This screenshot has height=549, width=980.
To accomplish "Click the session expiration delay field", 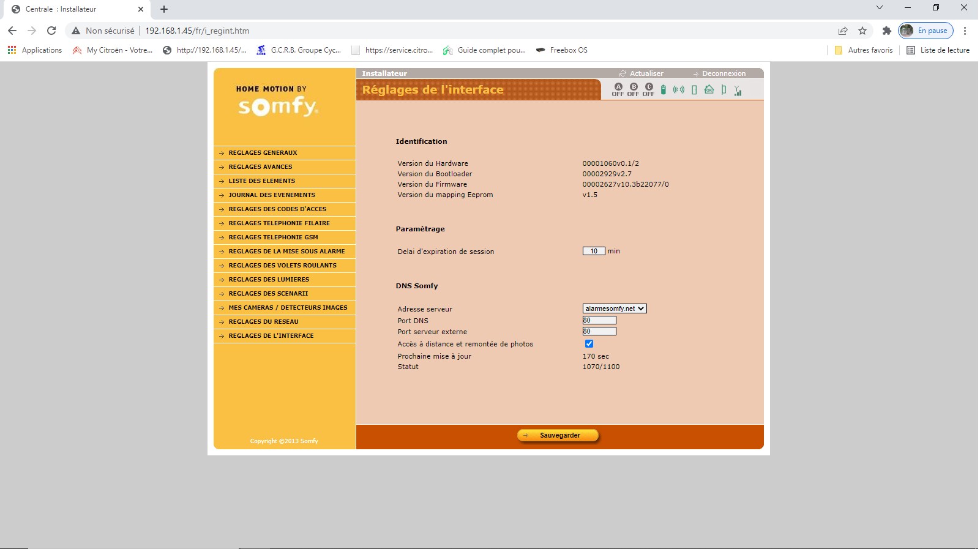I will tap(593, 251).
